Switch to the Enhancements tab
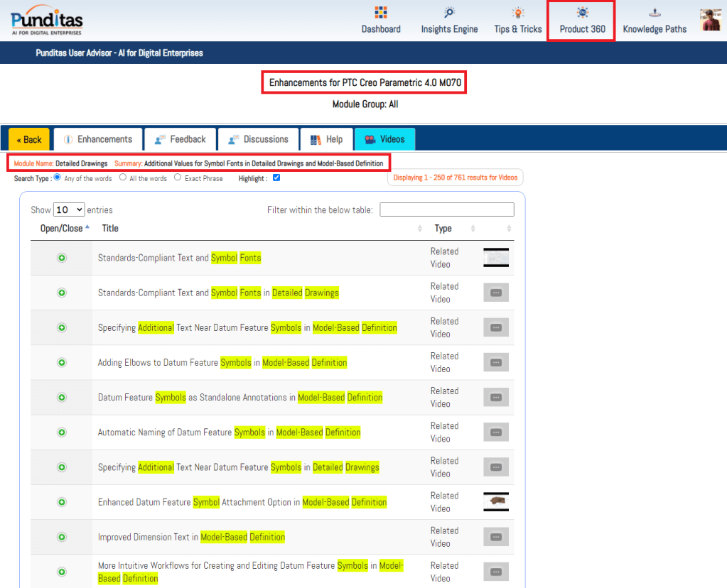The image size is (727, 588). pyautogui.click(x=97, y=139)
